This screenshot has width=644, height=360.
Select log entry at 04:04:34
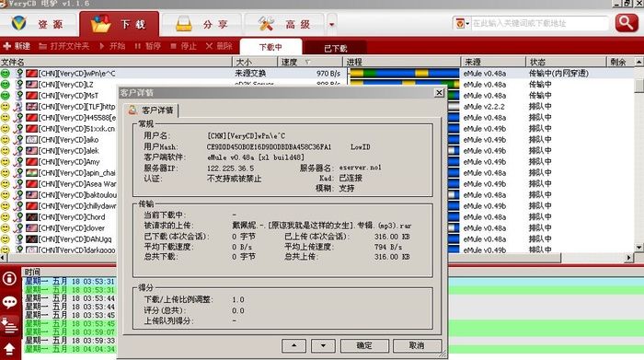[x=70, y=349]
